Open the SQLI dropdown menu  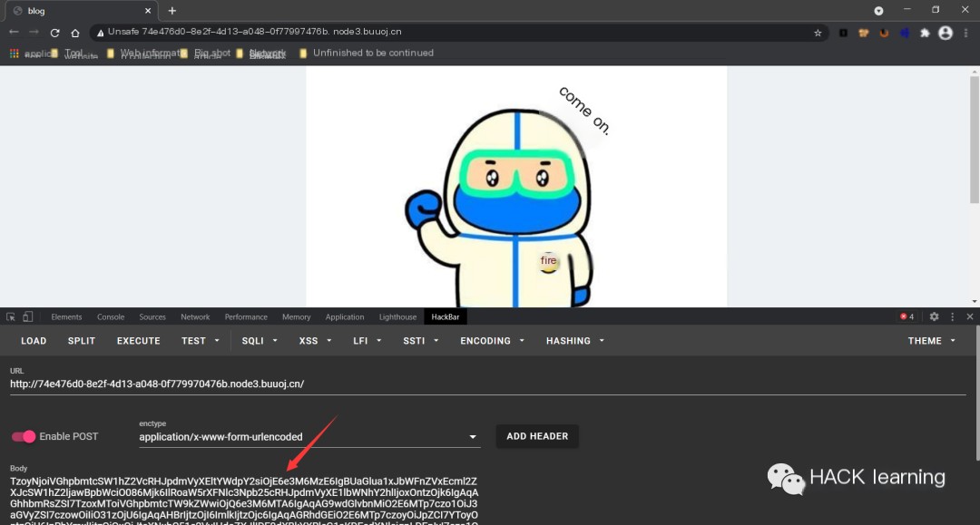click(x=260, y=341)
